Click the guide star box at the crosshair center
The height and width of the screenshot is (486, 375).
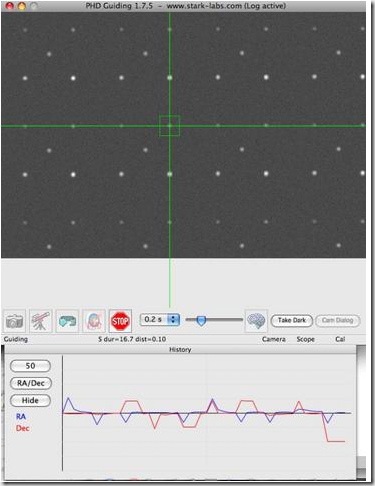(x=170, y=126)
